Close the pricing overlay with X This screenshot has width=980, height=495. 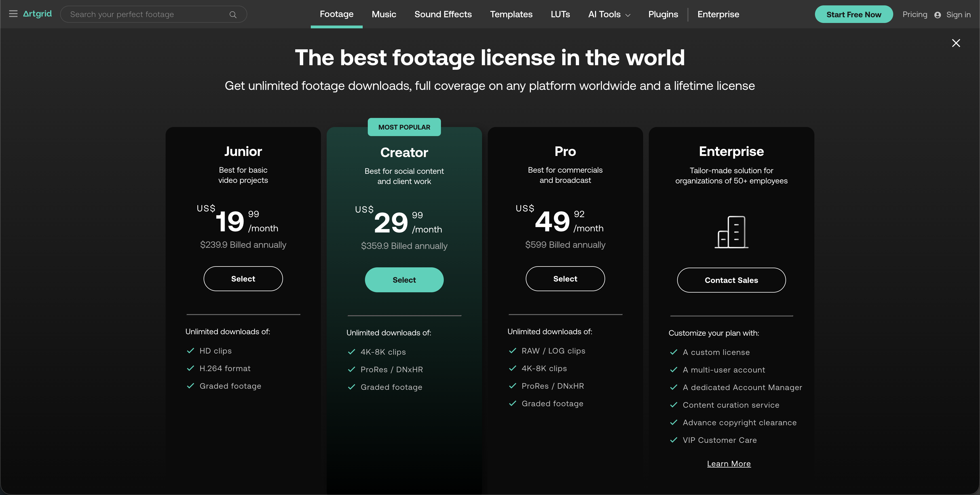tap(956, 43)
